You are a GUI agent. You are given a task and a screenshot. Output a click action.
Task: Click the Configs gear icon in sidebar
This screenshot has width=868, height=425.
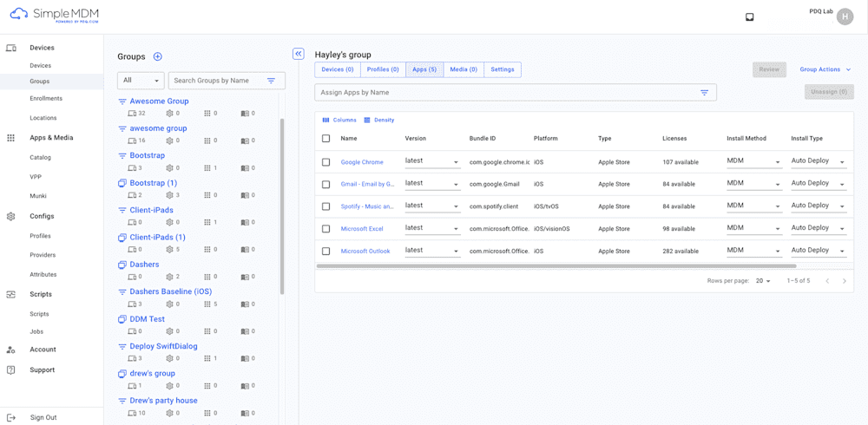10,216
